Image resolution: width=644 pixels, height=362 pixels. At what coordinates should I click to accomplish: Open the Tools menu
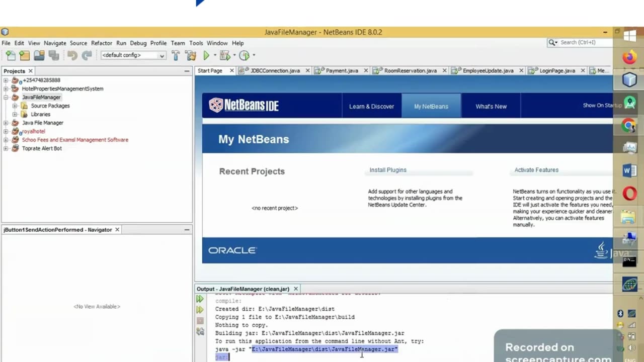click(x=196, y=43)
